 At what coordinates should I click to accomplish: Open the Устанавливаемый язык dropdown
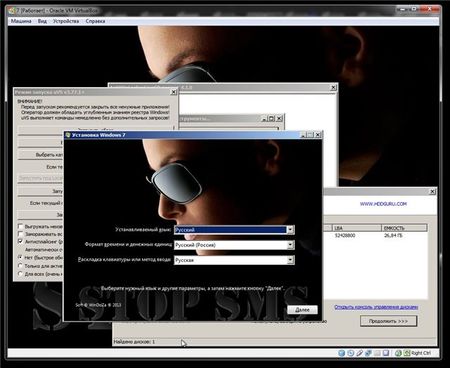tap(290, 230)
